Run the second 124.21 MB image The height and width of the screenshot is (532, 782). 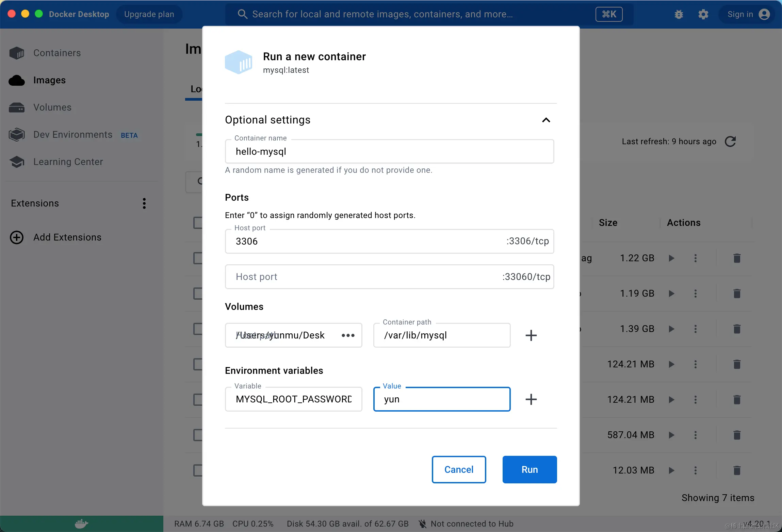(671, 400)
